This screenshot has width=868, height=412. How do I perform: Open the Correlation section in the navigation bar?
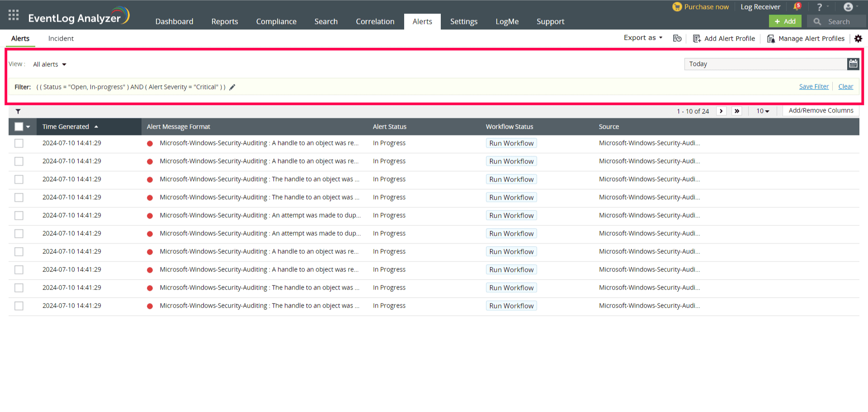point(375,21)
